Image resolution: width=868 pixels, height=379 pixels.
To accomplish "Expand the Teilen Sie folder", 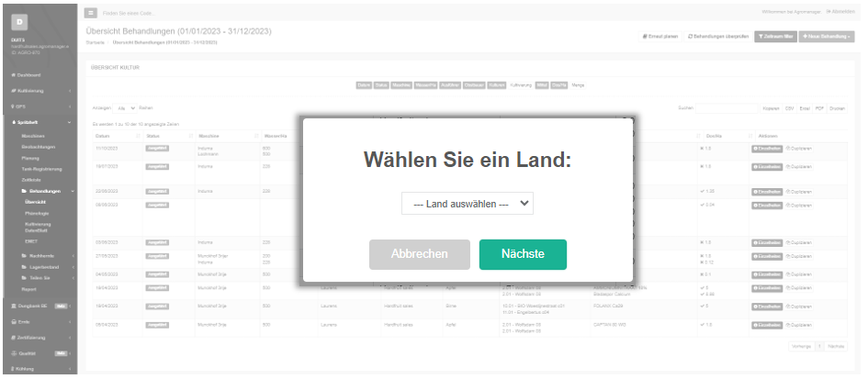I will 47,278.
